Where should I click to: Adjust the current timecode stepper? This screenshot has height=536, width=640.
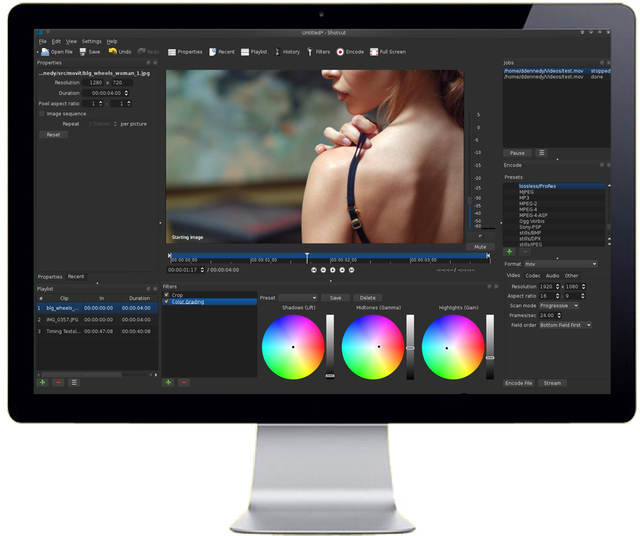click(x=202, y=270)
